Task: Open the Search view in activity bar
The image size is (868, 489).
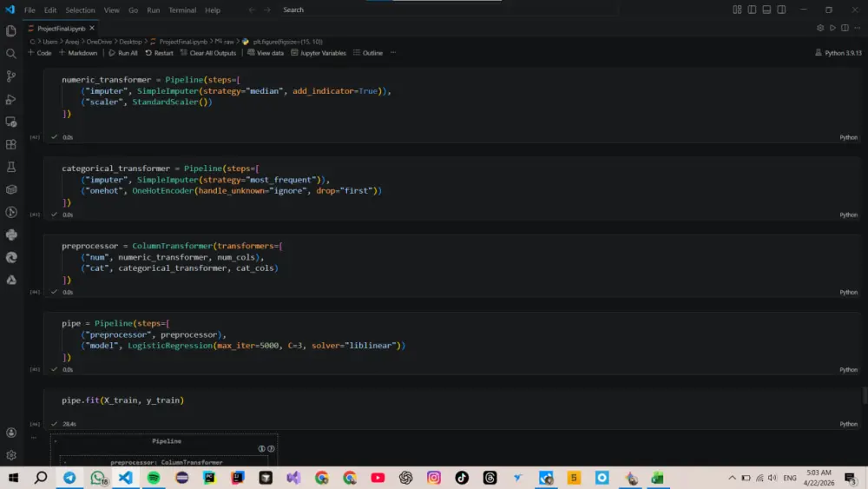Action: pos(11,54)
